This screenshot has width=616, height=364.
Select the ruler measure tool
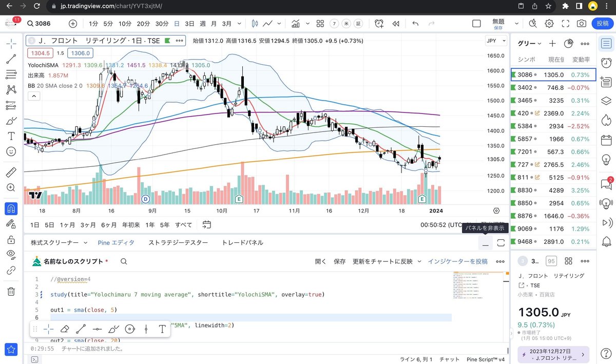[x=11, y=172]
